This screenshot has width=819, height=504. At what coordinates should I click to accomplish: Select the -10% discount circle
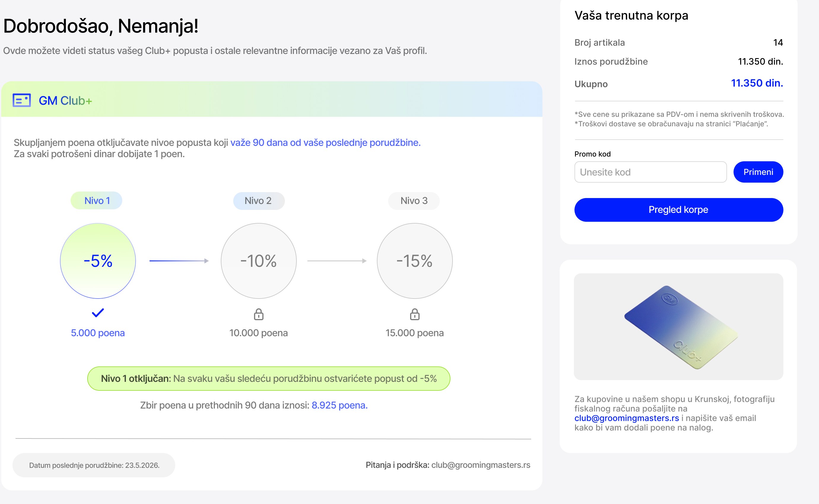click(258, 261)
